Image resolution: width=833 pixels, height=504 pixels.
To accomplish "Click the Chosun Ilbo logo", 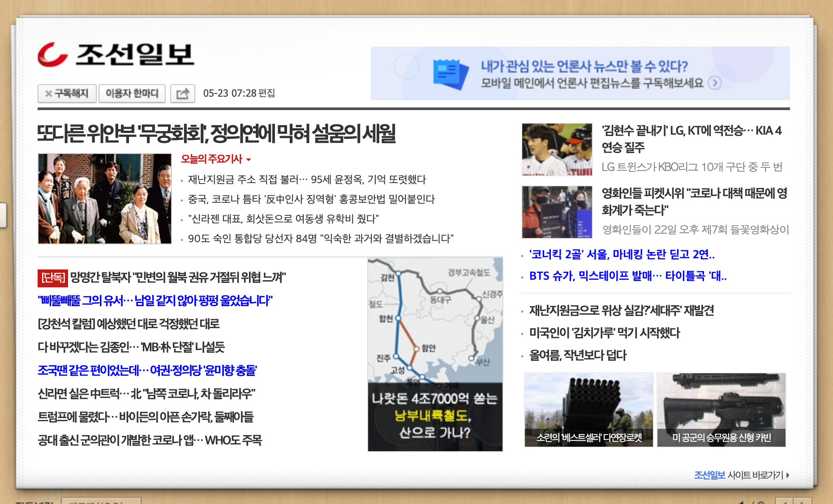I will click(116, 55).
